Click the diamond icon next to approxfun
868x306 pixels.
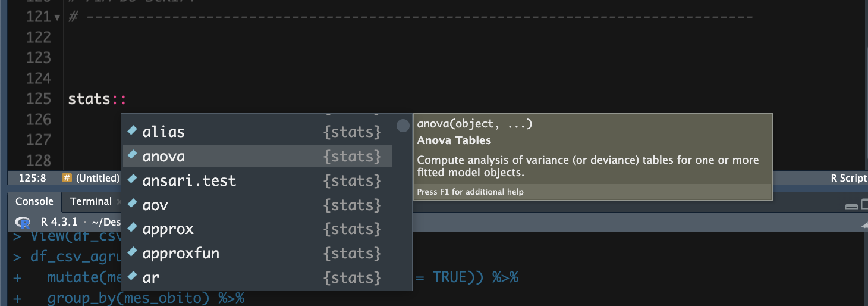point(132,253)
